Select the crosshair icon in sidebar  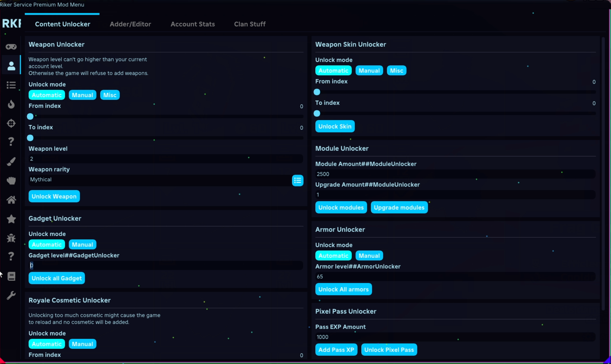pos(11,123)
